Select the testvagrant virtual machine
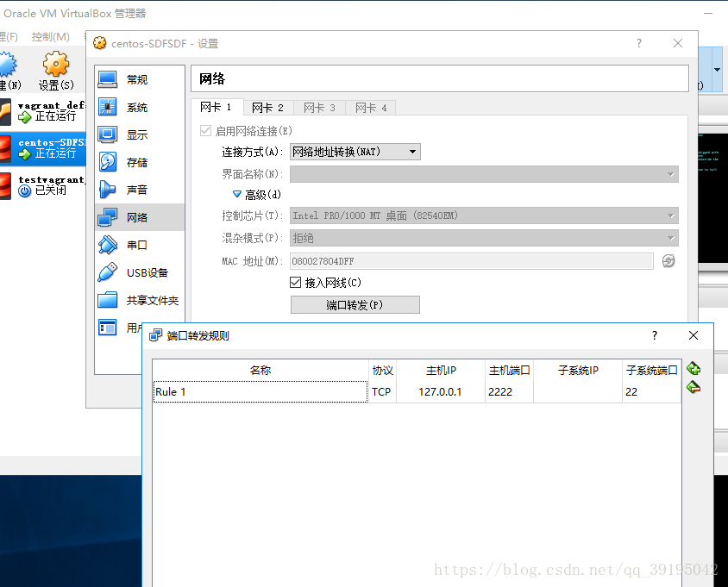This screenshot has height=587, width=728. tap(43, 185)
